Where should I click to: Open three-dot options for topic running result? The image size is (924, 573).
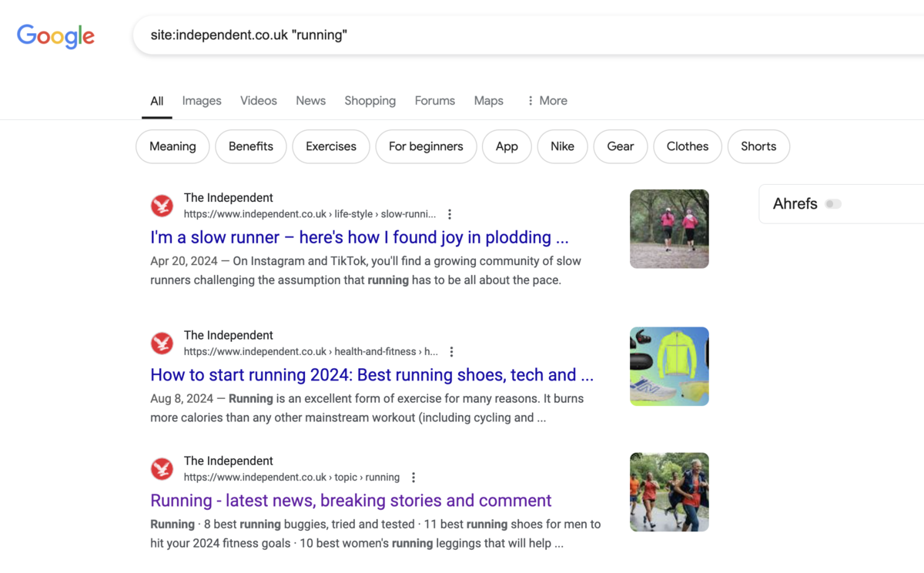click(x=413, y=477)
